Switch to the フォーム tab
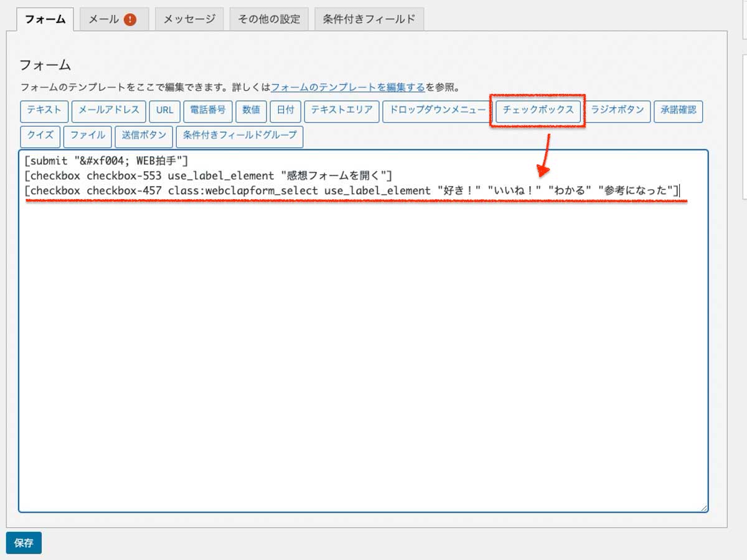This screenshot has height=560, width=747. click(45, 19)
